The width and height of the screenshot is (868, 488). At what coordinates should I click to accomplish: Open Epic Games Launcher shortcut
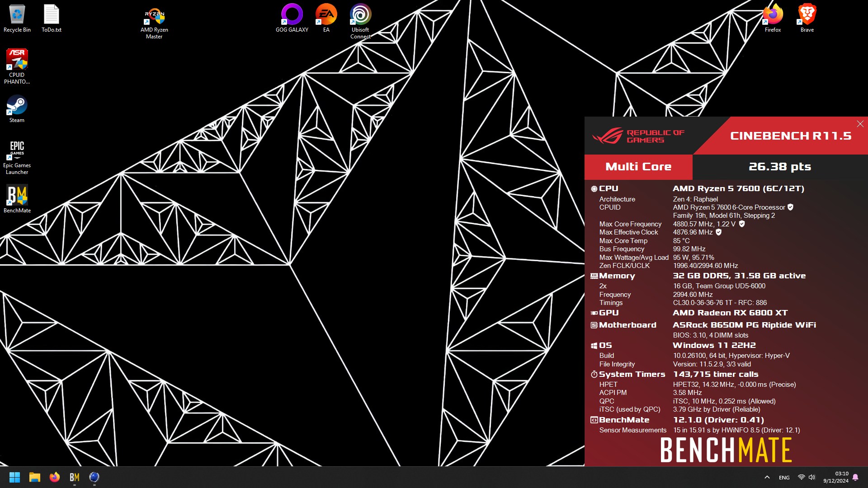coord(17,157)
